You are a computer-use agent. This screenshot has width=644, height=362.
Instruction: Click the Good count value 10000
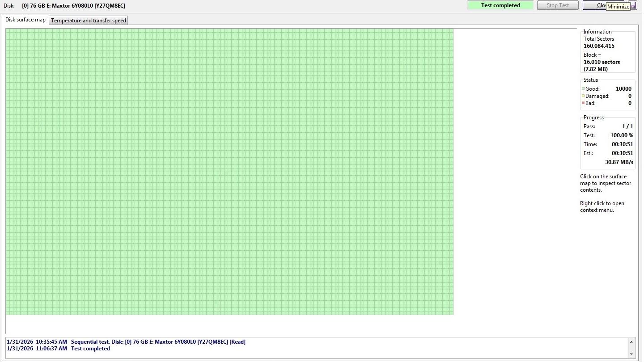[623, 89]
